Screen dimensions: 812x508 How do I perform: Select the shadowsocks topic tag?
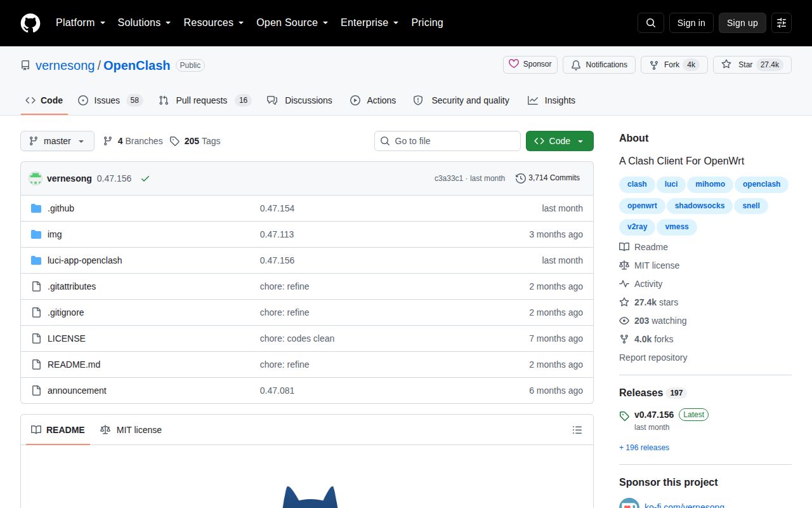point(700,206)
